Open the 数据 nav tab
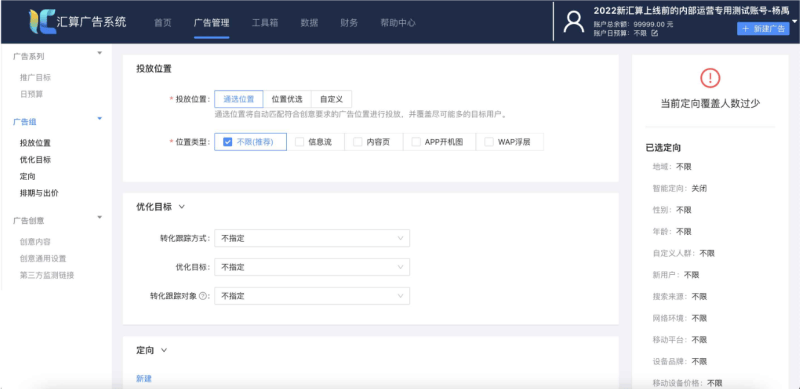The width and height of the screenshot is (800, 389). click(x=309, y=22)
